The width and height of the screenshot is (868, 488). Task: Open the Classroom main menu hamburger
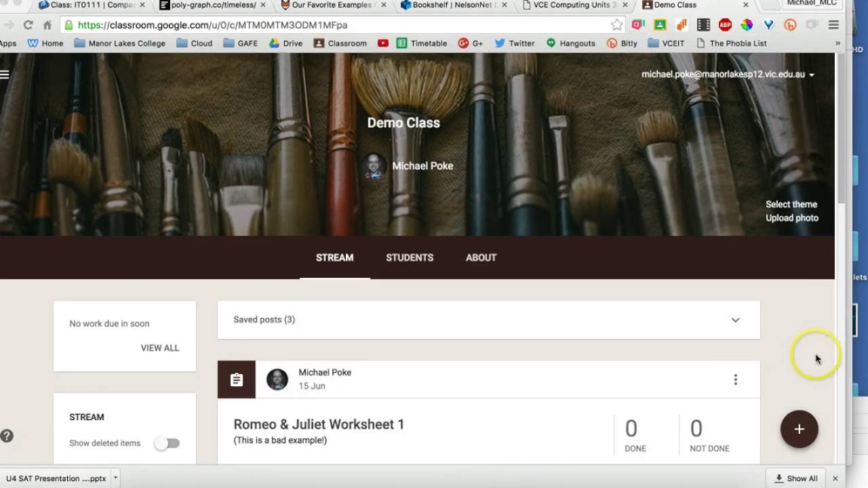4,75
